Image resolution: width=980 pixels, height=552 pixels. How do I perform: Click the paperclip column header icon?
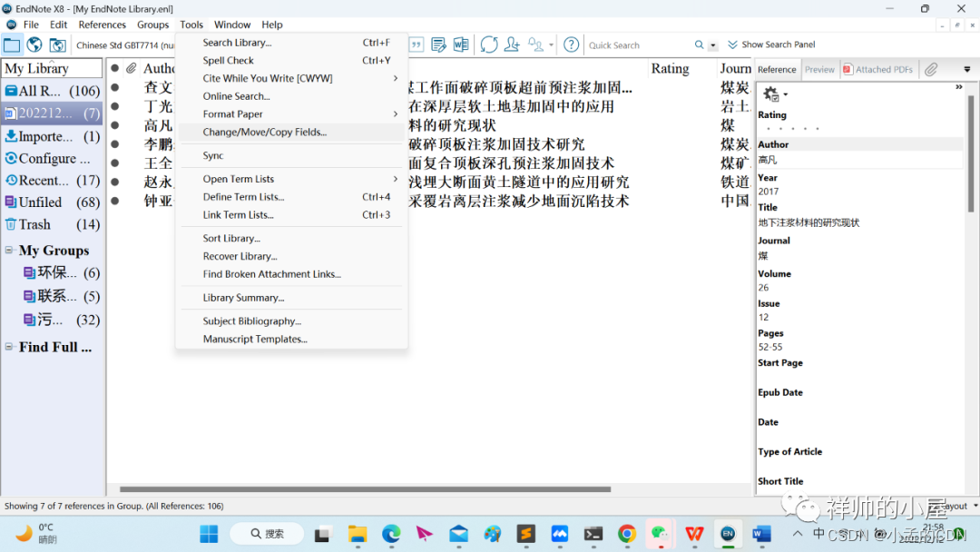click(x=132, y=68)
